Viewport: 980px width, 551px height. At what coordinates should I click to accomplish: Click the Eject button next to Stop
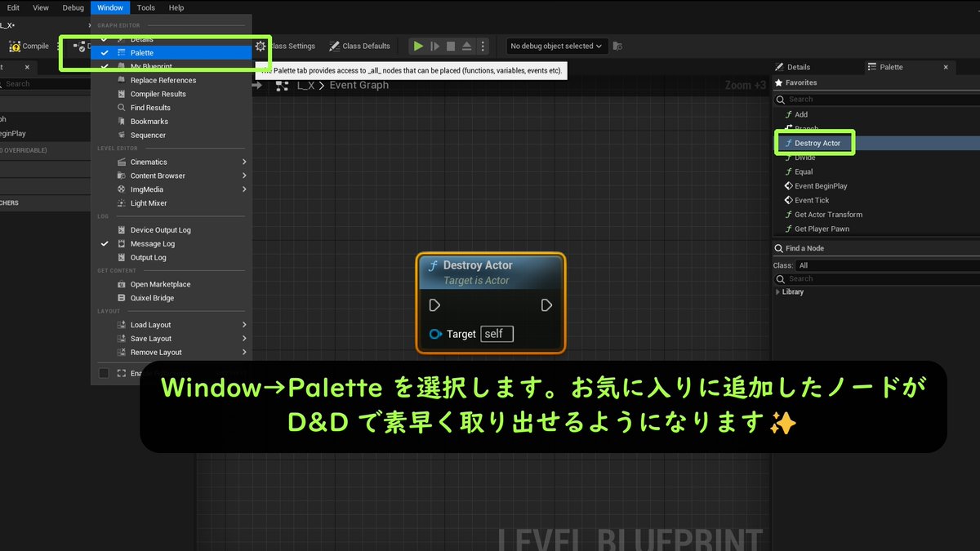(466, 46)
